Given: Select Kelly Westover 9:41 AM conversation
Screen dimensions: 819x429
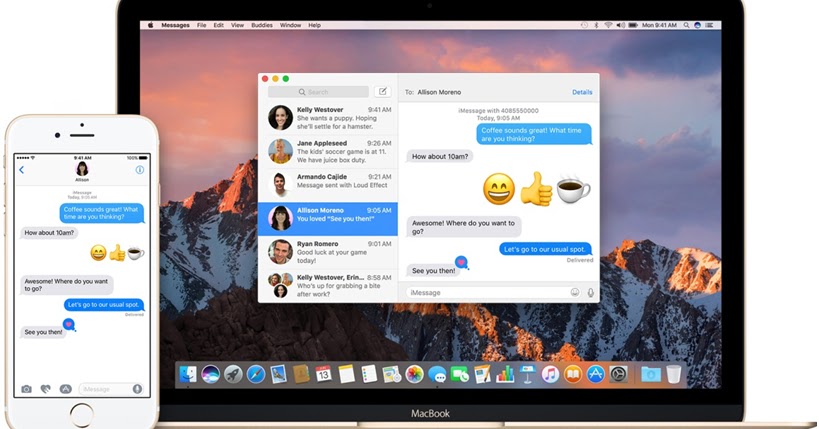Looking at the screenshot, I should click(x=328, y=118).
